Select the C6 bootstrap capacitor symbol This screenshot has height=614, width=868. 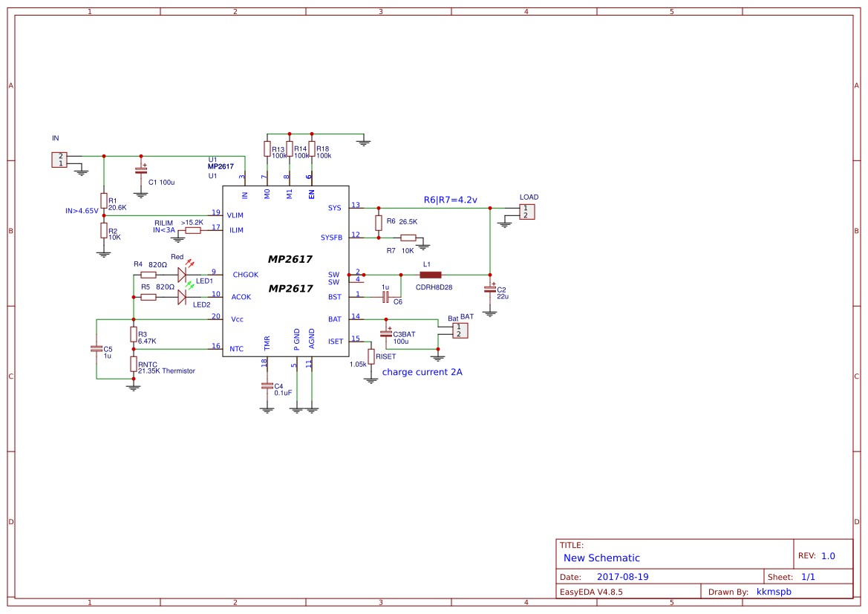(x=386, y=297)
